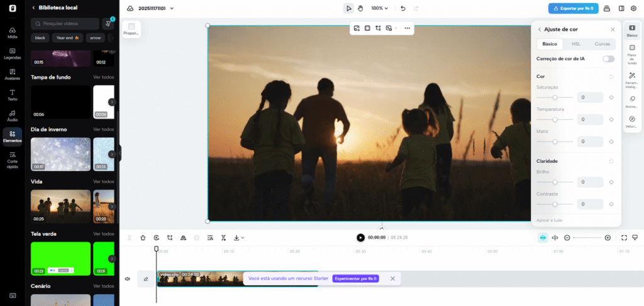The width and height of the screenshot is (644, 306).
Task: Mute the timeline track speaker icon
Action: coord(127,279)
